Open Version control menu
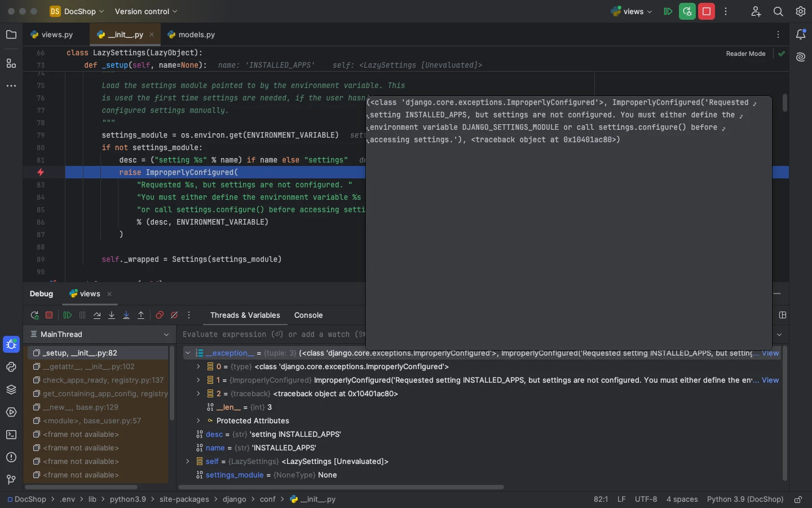Viewport: 812px width, 508px height. coord(146,11)
